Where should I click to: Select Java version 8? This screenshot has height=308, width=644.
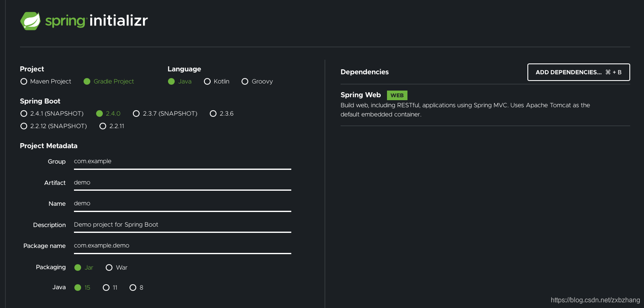click(x=133, y=287)
